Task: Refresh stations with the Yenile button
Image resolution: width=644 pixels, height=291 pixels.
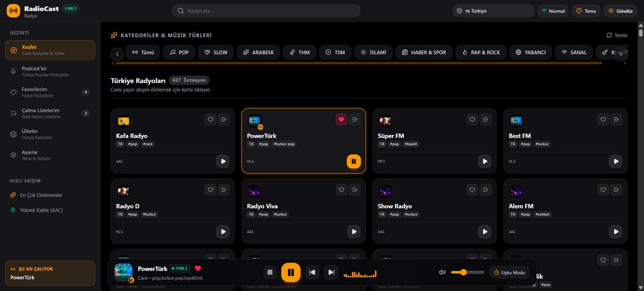Action: pos(617,35)
